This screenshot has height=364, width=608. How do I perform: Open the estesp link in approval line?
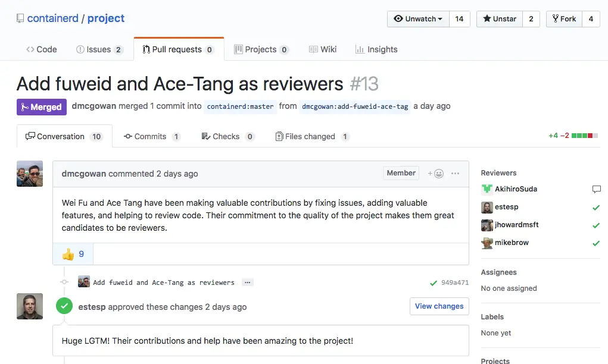tap(92, 307)
